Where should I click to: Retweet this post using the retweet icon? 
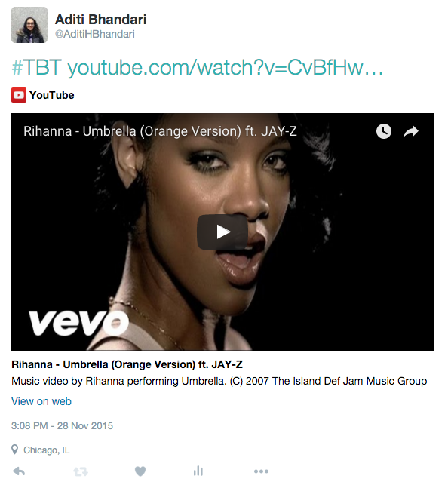coord(81,471)
